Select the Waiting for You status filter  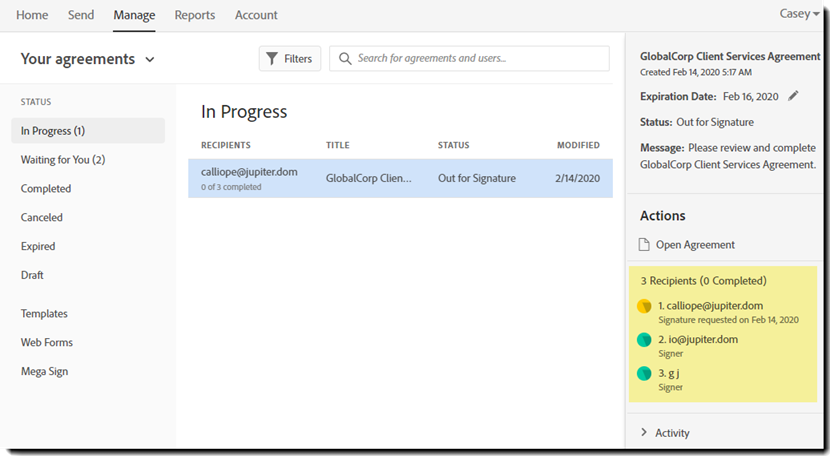pyautogui.click(x=63, y=160)
